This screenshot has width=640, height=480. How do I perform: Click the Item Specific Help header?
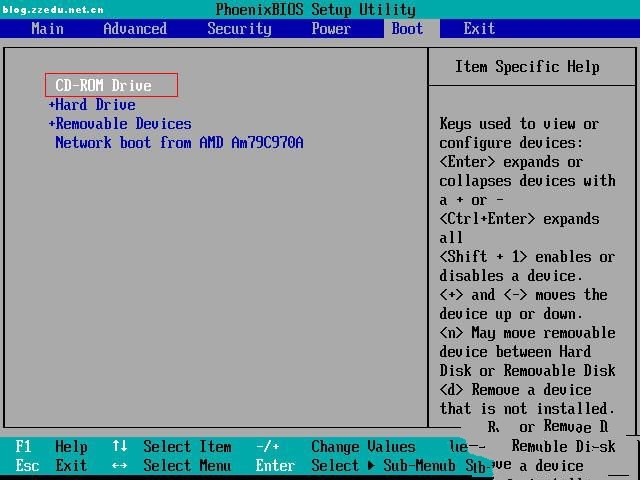pyautogui.click(x=527, y=66)
